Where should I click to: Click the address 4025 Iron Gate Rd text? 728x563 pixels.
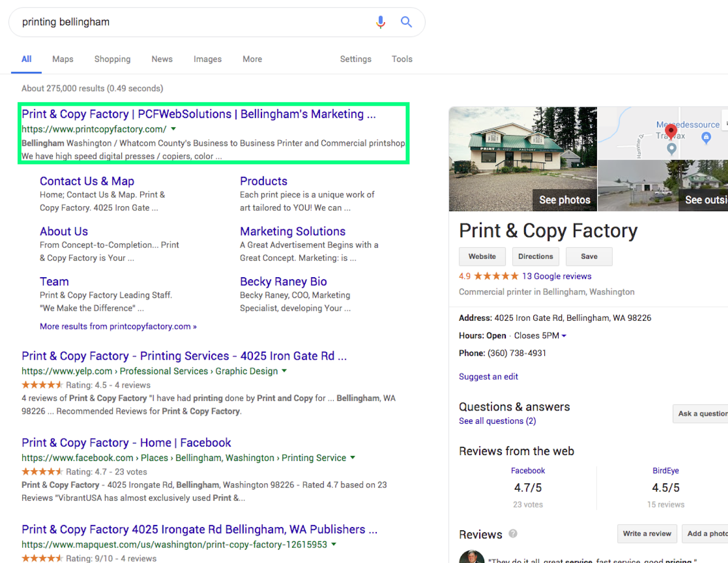(x=573, y=318)
